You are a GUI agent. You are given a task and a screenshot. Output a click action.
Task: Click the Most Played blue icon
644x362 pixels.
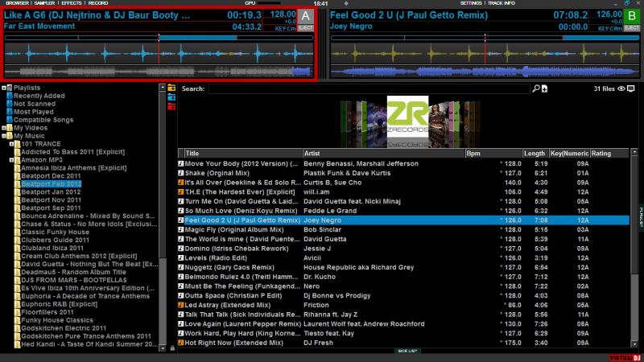pyautogui.click(x=10, y=112)
